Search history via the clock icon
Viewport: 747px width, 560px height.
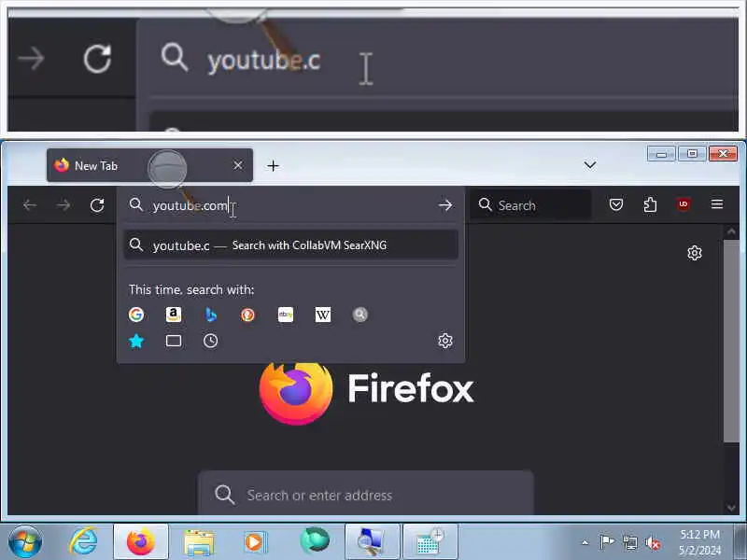click(x=211, y=341)
